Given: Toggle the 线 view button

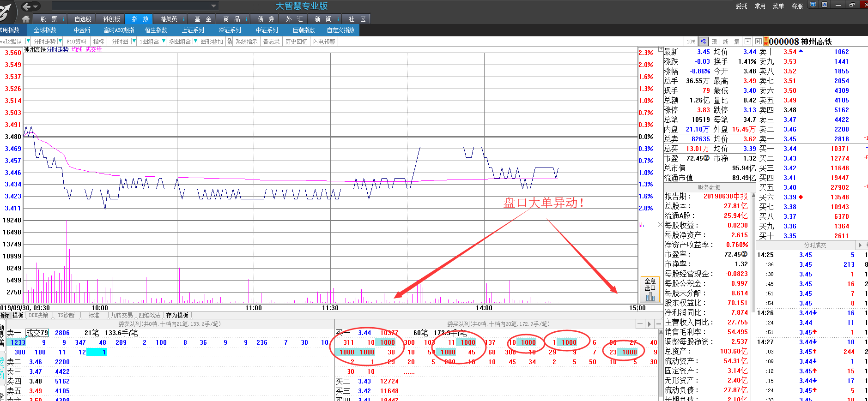Looking at the screenshot, I should [x=725, y=42].
